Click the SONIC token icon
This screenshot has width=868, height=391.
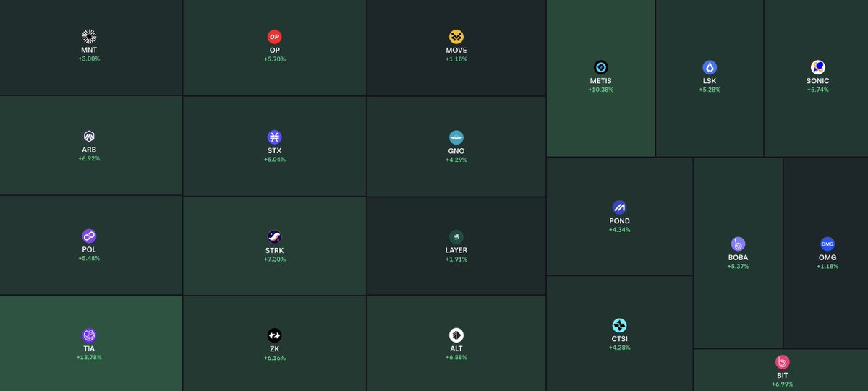(x=818, y=67)
